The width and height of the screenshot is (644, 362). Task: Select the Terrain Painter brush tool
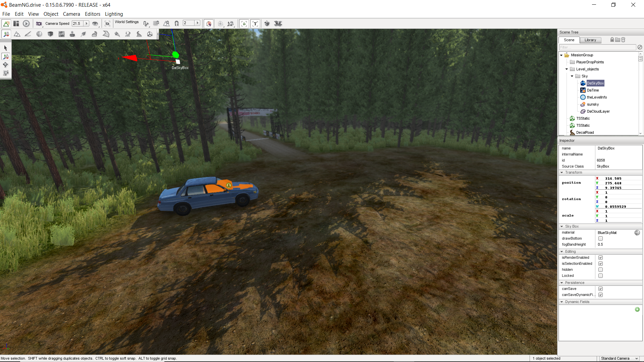click(x=28, y=34)
